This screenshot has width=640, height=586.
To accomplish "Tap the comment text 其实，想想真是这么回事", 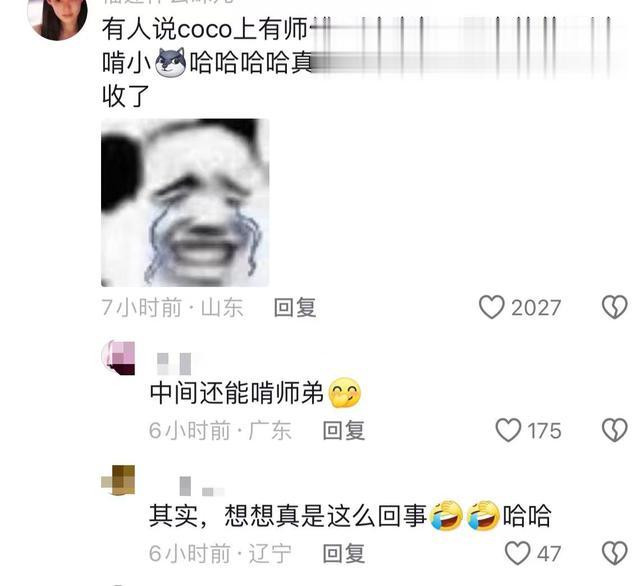I will click(287, 516).
